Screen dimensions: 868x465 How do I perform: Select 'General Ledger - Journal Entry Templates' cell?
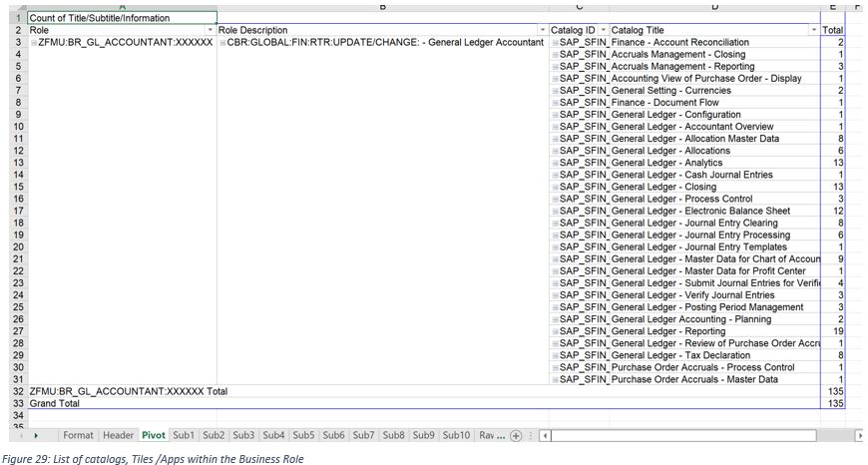tap(714, 246)
